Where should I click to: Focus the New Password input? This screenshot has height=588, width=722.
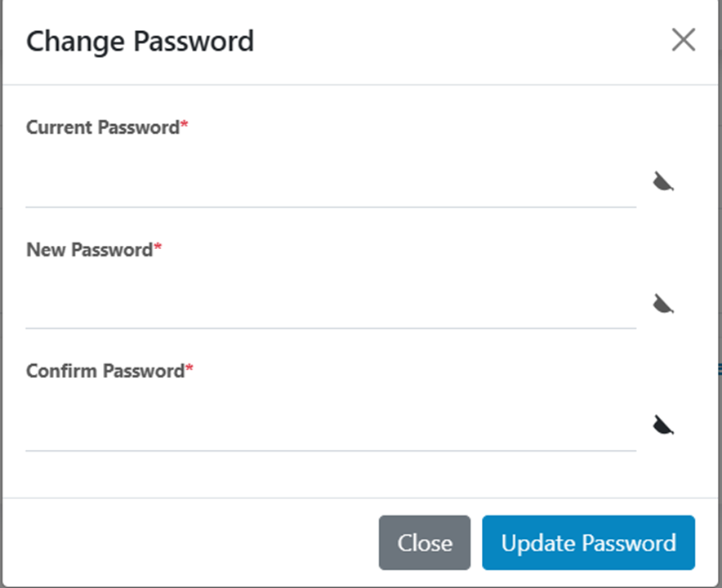(x=331, y=304)
